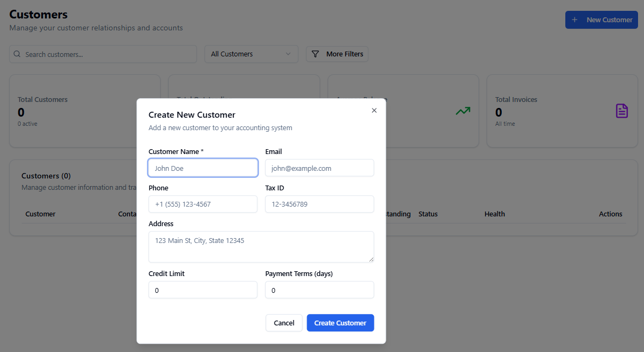Select the Credit Limit field
This screenshot has height=352, width=644.
coord(203,290)
